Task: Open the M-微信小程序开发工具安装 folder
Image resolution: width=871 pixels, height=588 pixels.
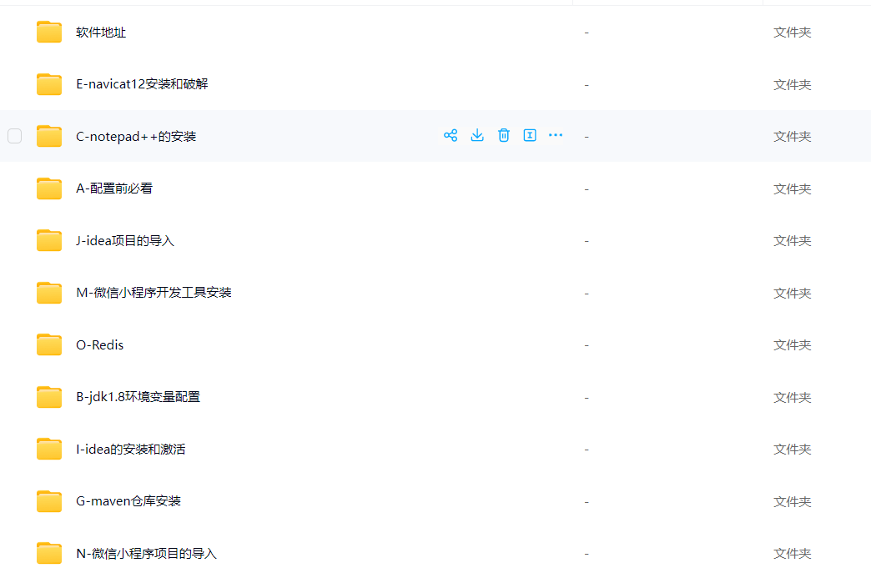Action: [x=156, y=292]
